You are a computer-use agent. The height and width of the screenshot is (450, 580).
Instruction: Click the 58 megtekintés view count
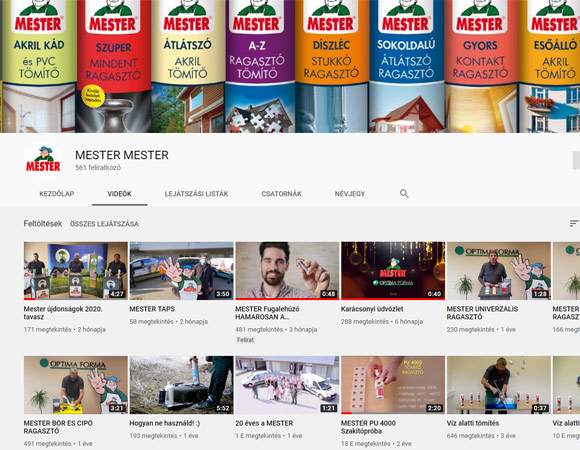coord(151,322)
